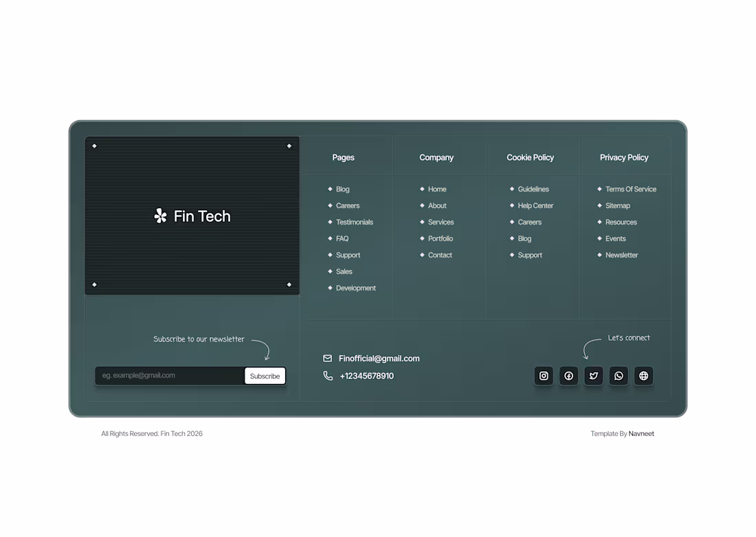Click the Fin Tech flower logo

click(x=161, y=216)
